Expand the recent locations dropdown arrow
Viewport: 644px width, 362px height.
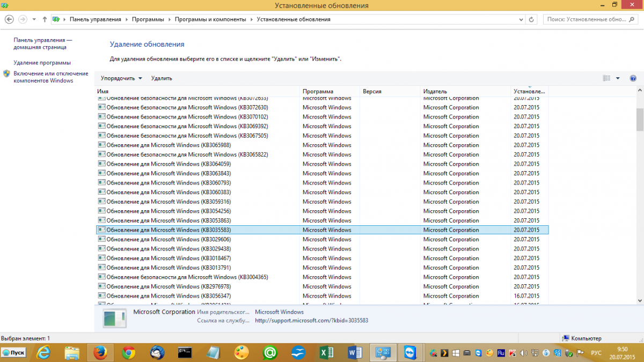34,19
